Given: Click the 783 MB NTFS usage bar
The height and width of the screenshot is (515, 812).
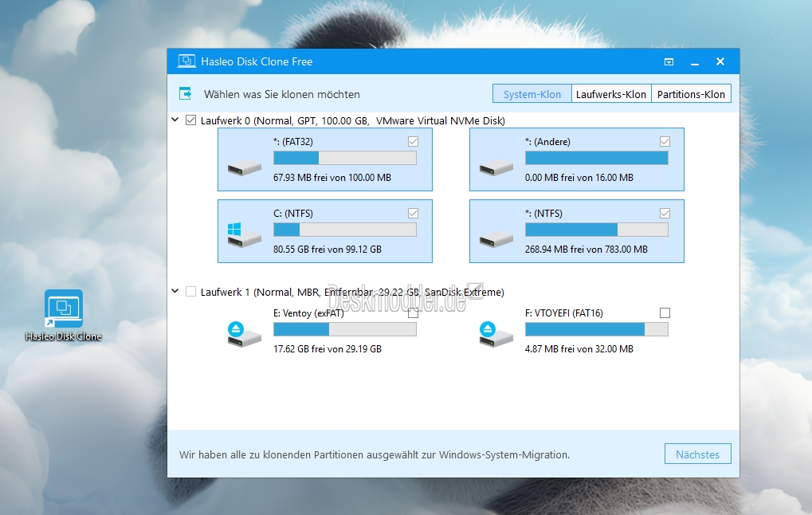Looking at the screenshot, I should [597, 230].
